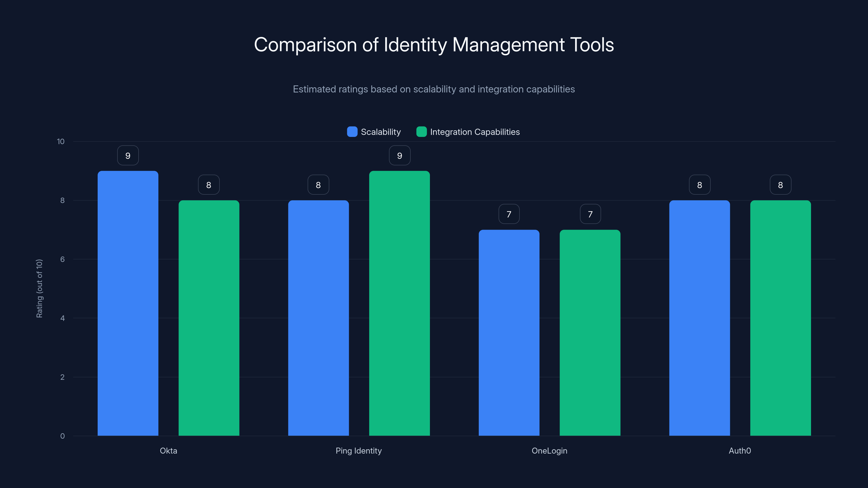Image resolution: width=868 pixels, height=488 pixels.
Task: Click the y-axis tick label 0
Action: coord(62,436)
